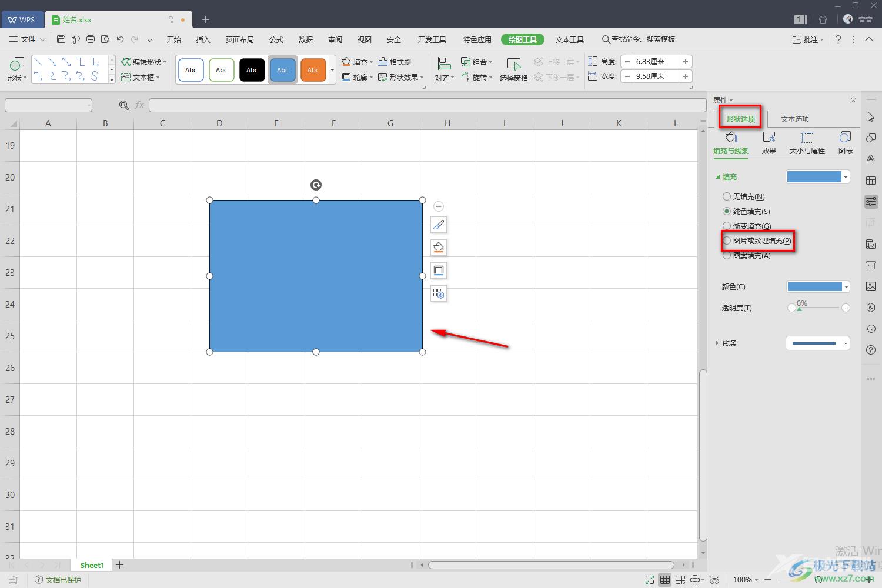882x588 pixels.
Task: Increase shape height with plus button
Action: pos(686,62)
